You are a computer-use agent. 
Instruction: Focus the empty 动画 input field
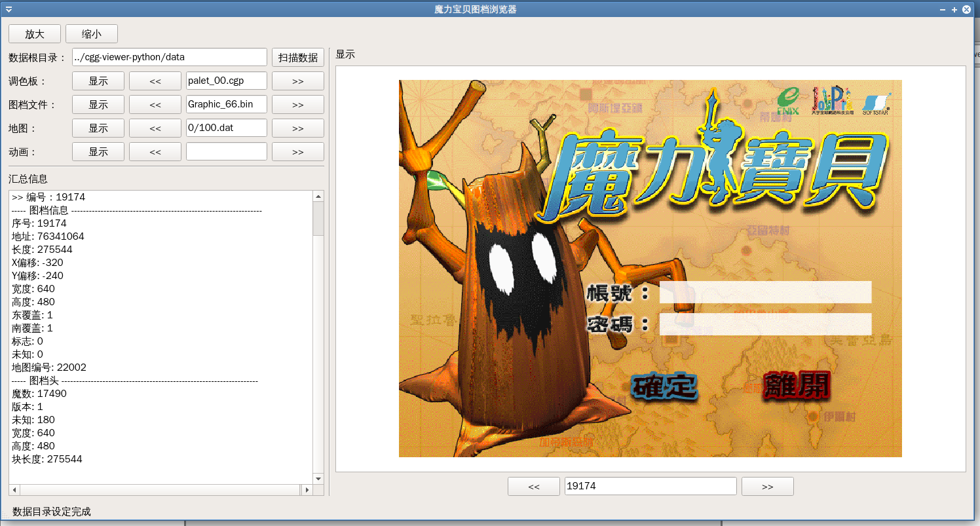click(227, 152)
